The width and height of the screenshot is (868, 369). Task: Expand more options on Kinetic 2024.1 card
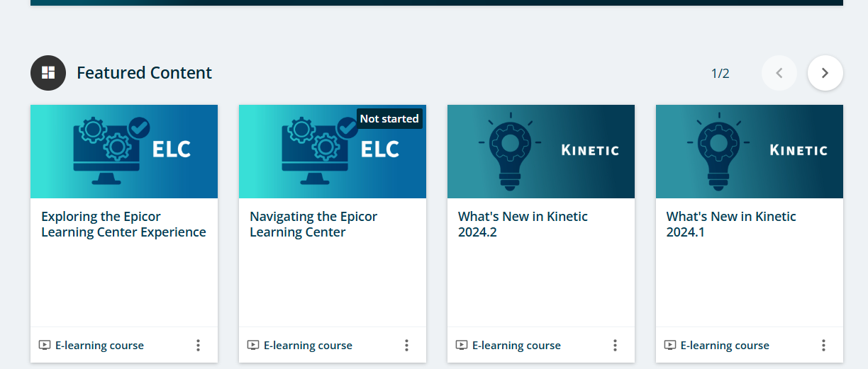click(x=823, y=346)
